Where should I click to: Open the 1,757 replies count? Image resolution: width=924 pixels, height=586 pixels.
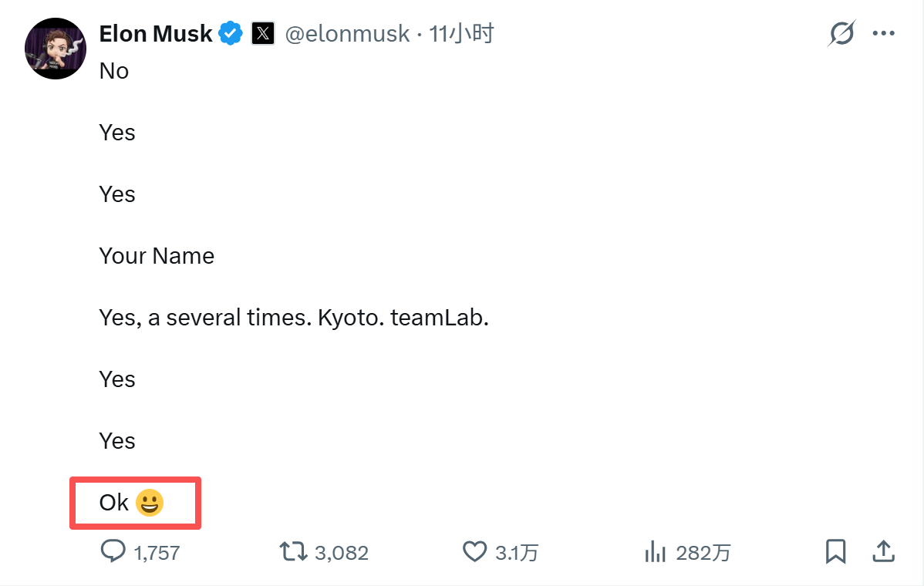tap(157, 553)
